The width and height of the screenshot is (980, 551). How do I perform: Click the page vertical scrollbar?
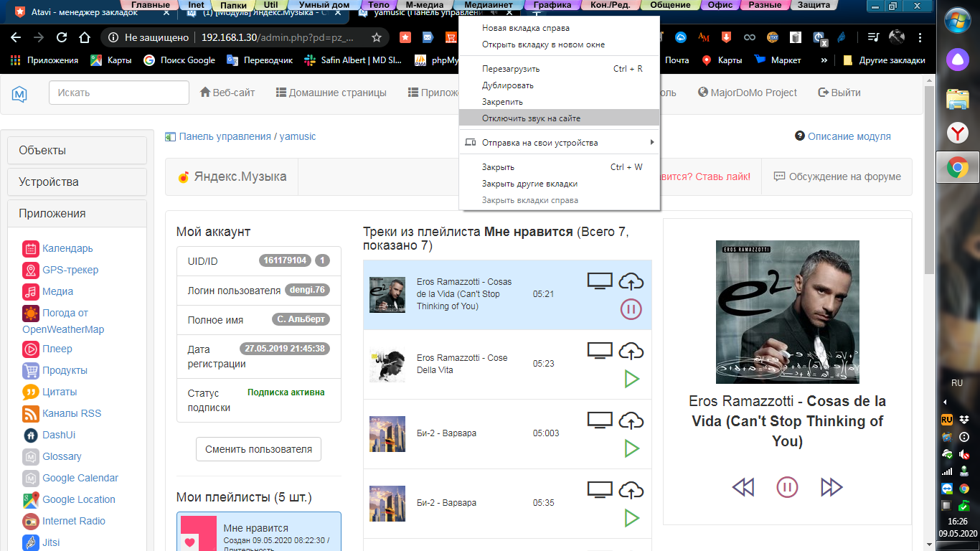tap(930, 179)
